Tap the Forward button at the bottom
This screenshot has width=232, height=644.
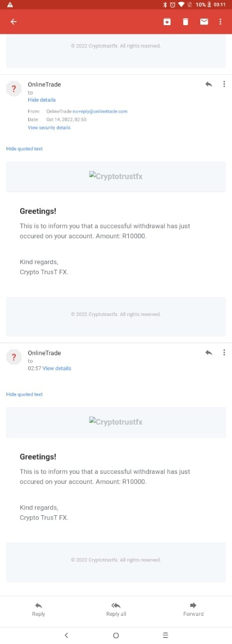[x=193, y=609]
